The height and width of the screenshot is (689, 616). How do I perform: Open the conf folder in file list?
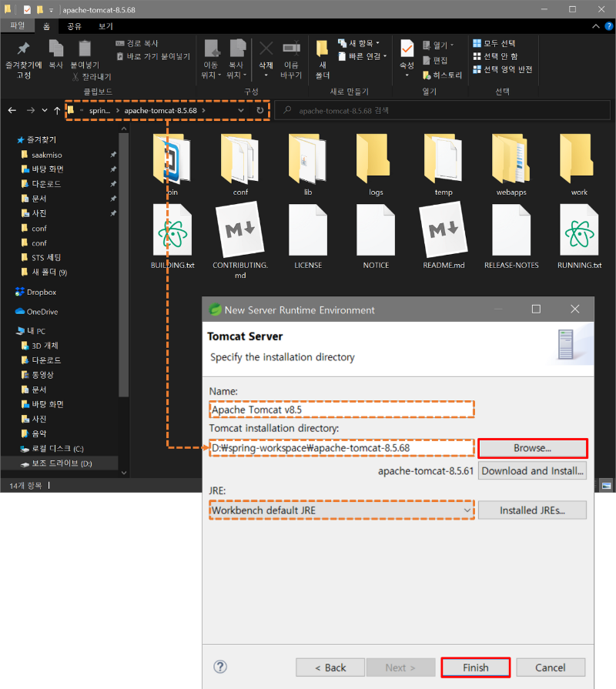coord(240,165)
